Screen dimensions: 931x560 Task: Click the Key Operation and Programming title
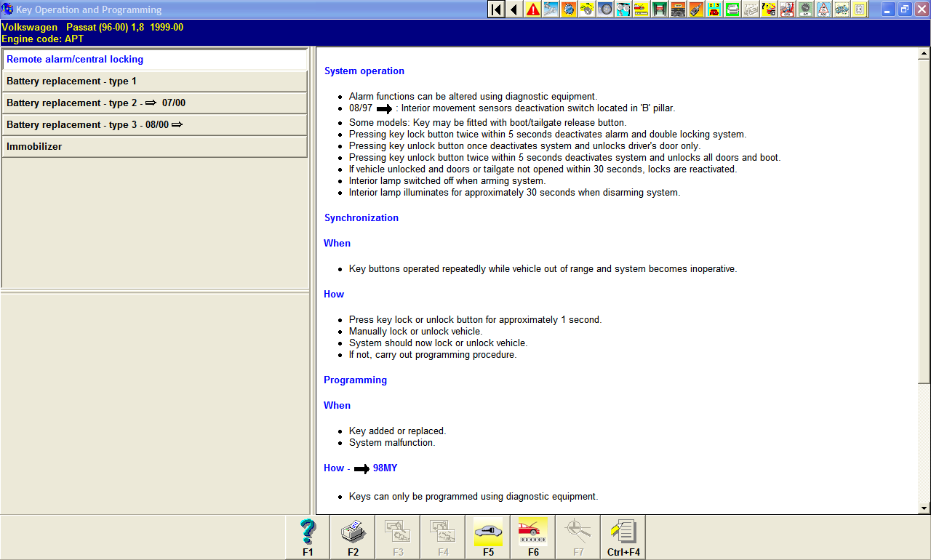(89, 10)
